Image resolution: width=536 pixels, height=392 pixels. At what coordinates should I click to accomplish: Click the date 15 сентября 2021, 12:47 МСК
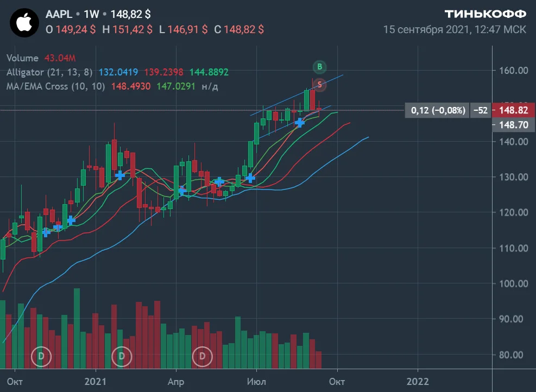(x=455, y=30)
